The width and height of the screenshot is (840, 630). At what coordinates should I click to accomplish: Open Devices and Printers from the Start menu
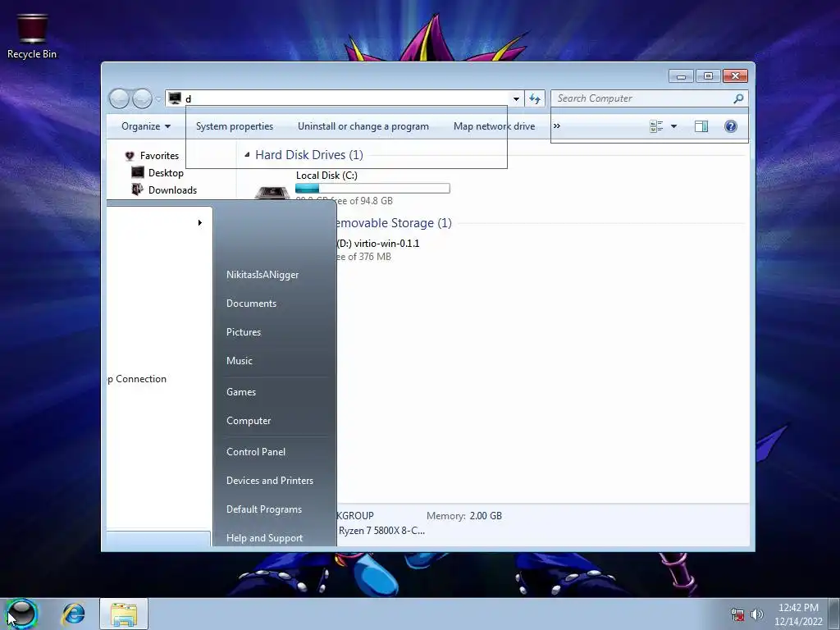click(269, 481)
